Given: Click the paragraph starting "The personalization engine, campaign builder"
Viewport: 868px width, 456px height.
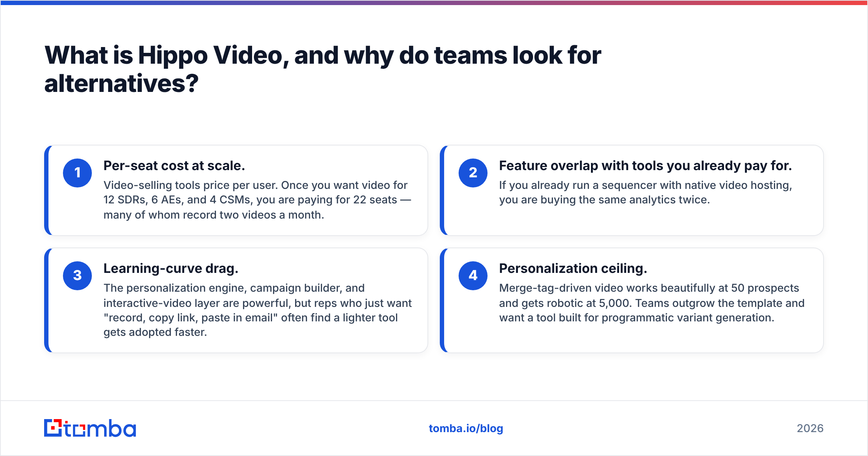Looking at the screenshot, I should (x=258, y=310).
